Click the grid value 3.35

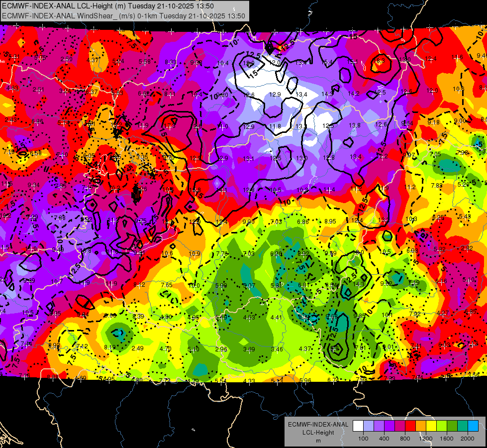[142, 157]
